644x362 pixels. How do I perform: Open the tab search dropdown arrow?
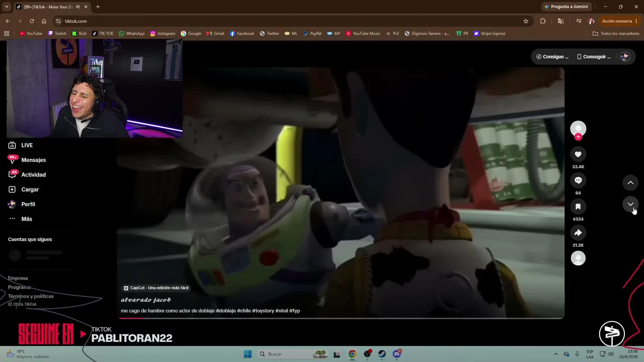coord(7,7)
